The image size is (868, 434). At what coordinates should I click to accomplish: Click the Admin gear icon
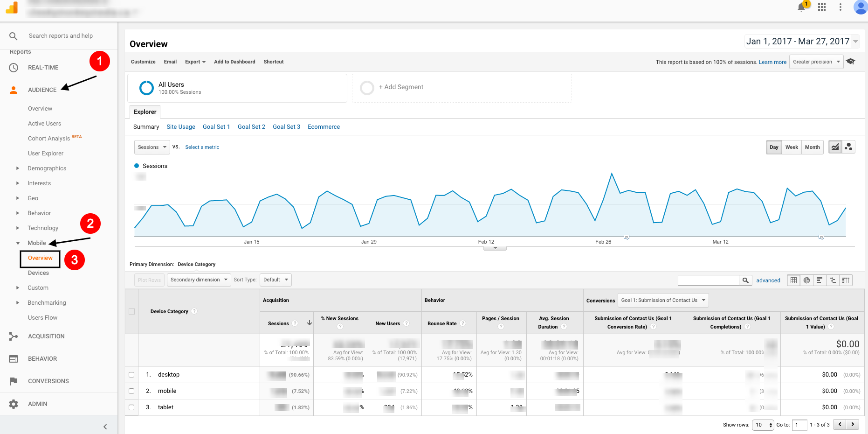[x=14, y=404]
